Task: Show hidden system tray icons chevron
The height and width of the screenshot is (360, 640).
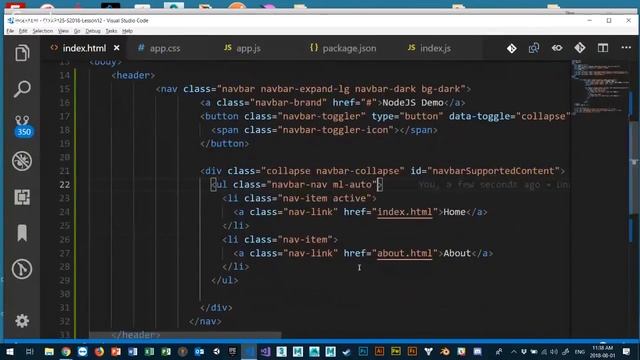Action: pos(513,351)
